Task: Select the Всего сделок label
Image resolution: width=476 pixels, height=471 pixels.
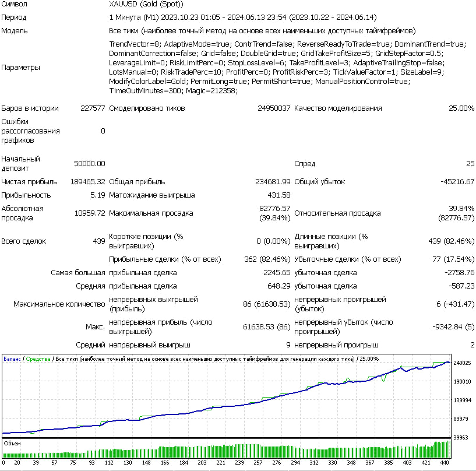Action: pos(23,241)
